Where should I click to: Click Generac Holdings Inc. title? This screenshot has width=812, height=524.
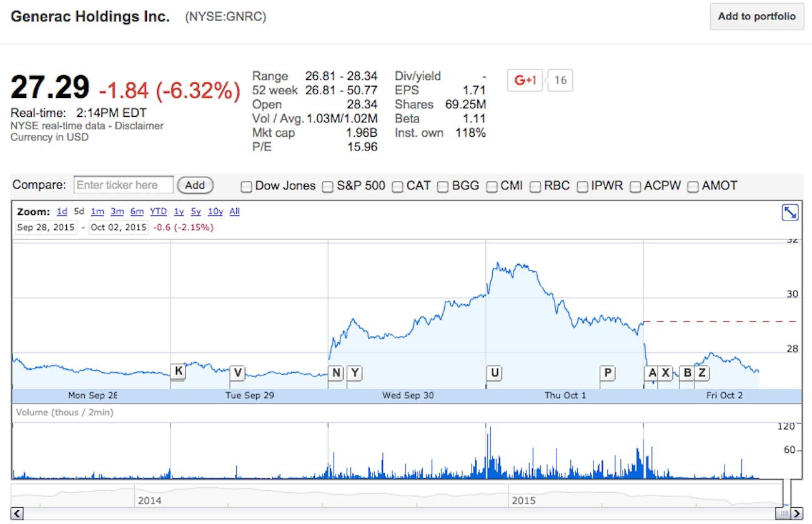point(90,17)
